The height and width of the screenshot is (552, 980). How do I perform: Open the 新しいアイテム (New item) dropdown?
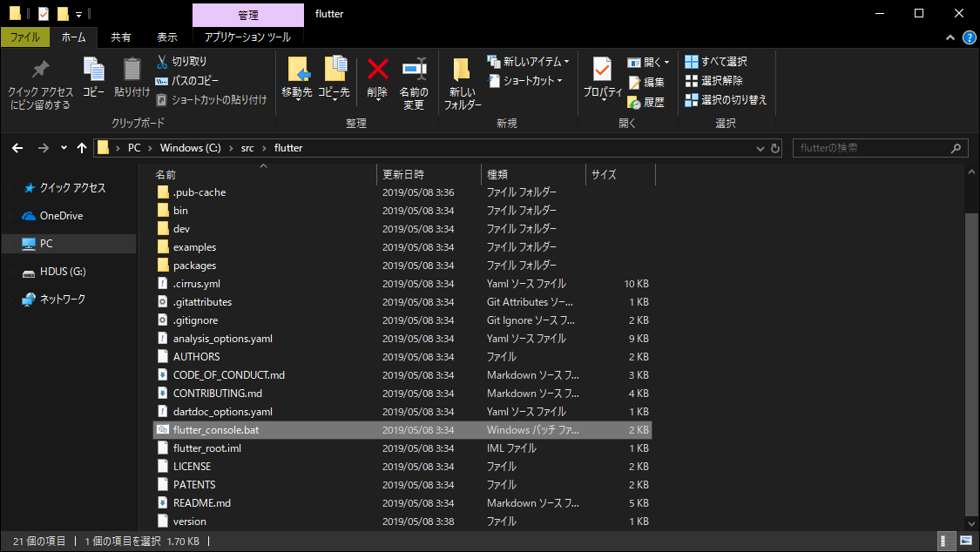(x=528, y=61)
